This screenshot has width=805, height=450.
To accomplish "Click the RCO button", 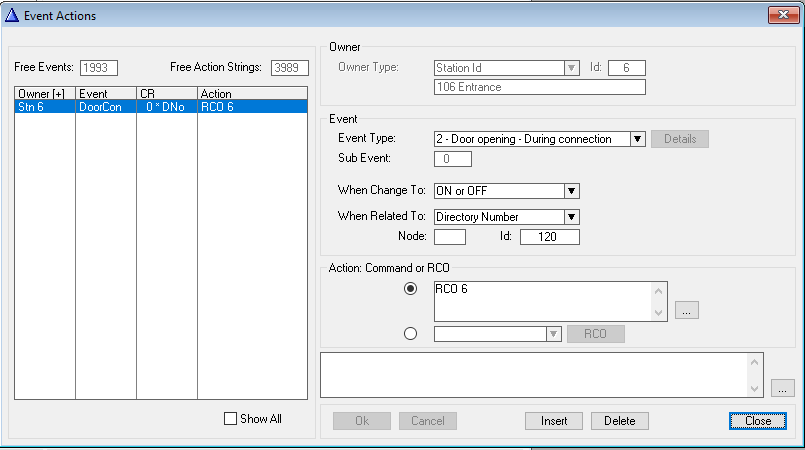I will click(x=596, y=334).
